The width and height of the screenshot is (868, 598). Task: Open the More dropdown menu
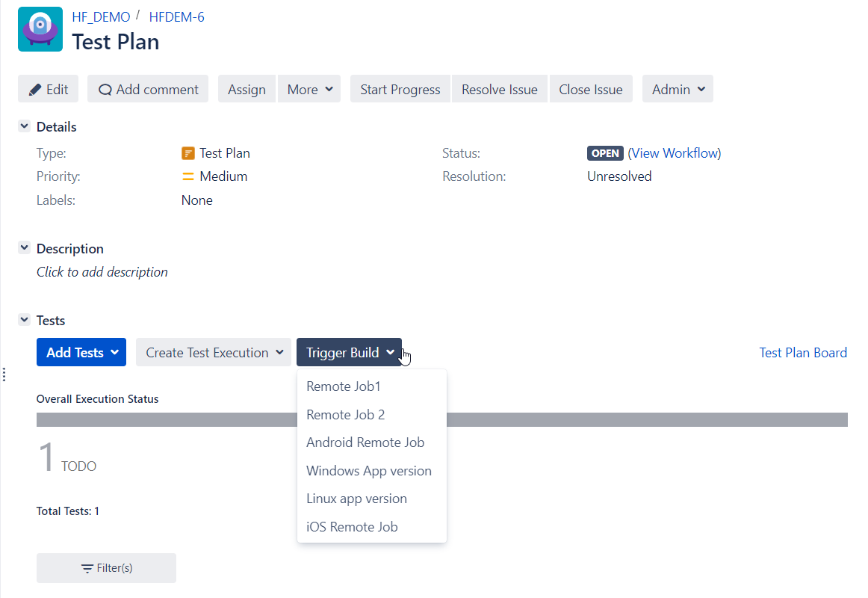(x=309, y=89)
